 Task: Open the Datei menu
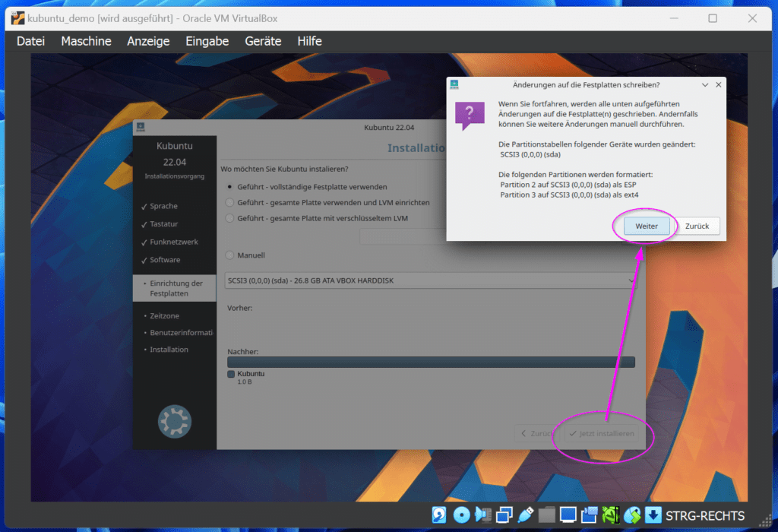click(x=30, y=41)
